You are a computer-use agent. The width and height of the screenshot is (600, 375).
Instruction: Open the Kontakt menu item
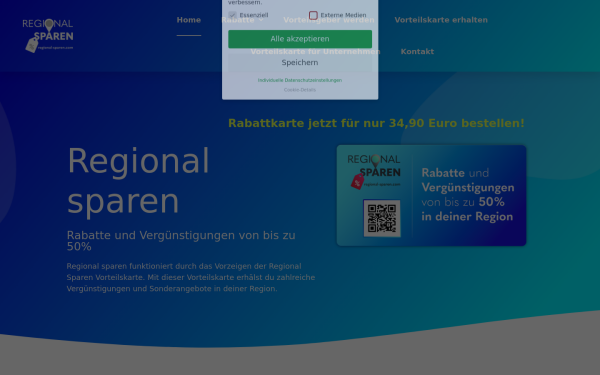[x=417, y=51]
